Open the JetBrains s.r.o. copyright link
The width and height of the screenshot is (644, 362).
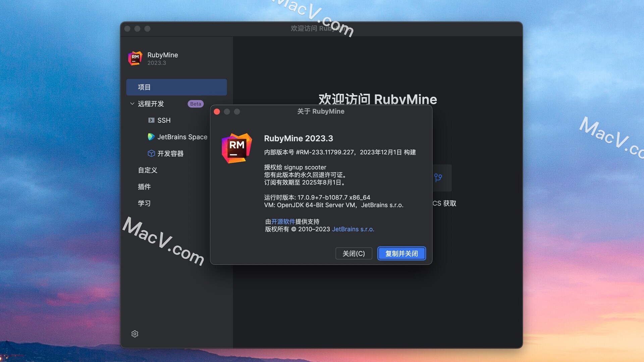[353, 229]
